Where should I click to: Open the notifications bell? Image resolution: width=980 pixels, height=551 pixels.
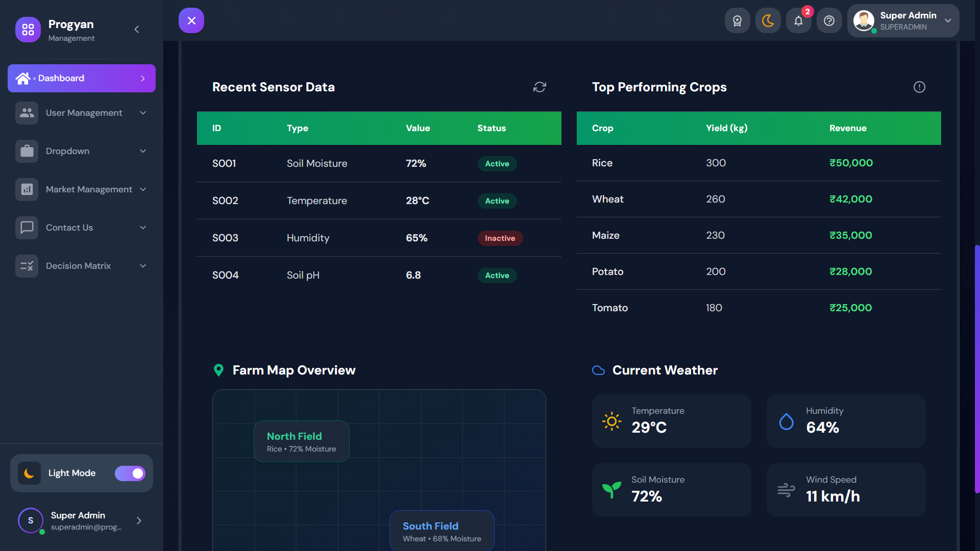tap(798, 21)
